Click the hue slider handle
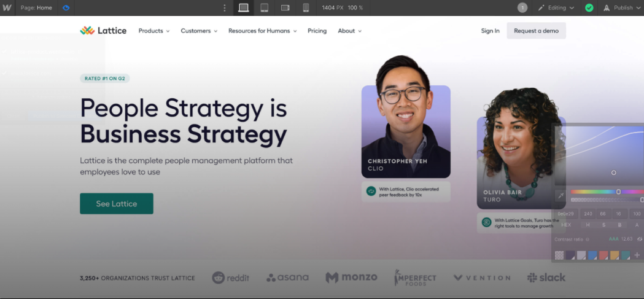 pyautogui.click(x=619, y=192)
